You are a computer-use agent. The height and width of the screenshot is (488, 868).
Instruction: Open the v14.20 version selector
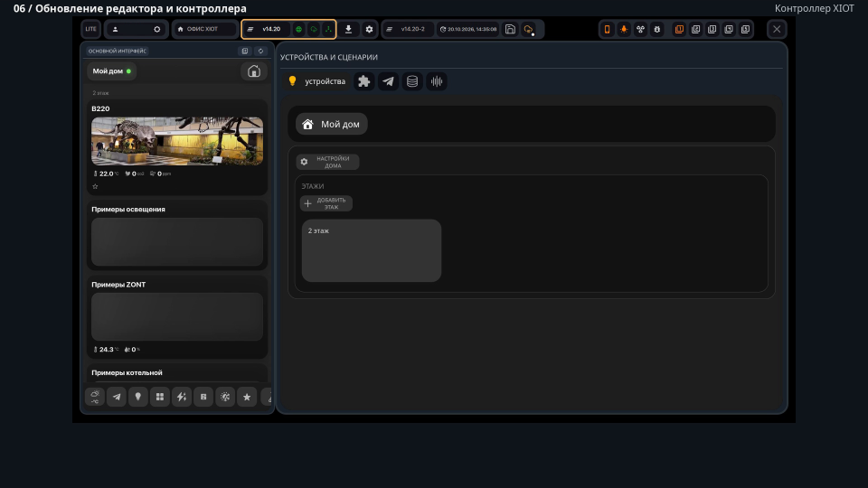(267, 29)
